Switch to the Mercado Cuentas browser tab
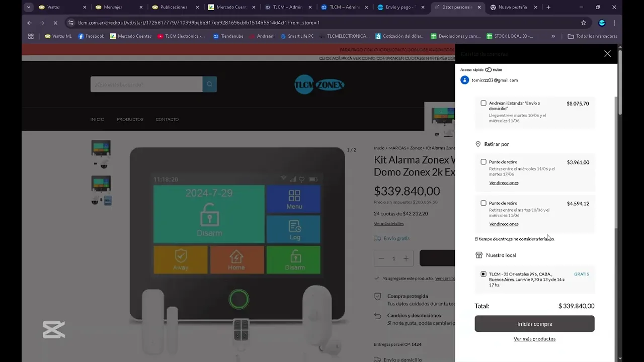This screenshot has width=644, height=362. (232, 8)
